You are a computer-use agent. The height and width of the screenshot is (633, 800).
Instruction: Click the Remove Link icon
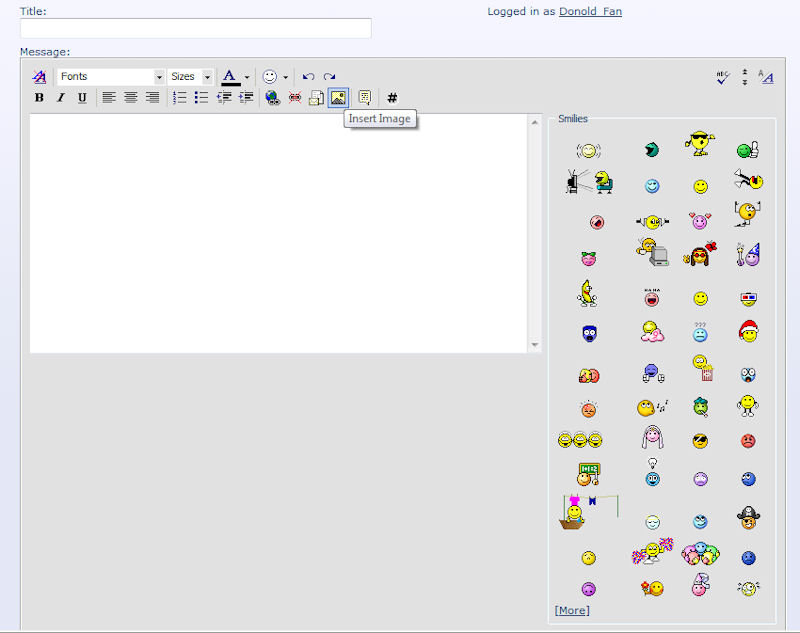coord(294,97)
